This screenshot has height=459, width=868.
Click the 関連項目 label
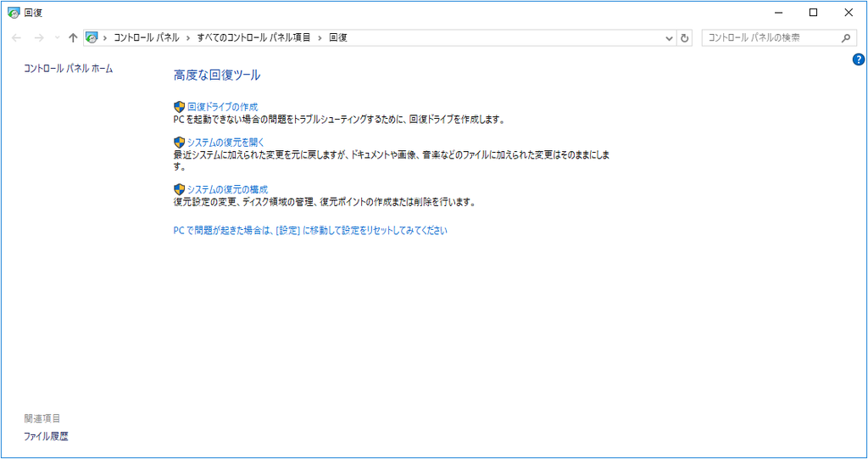click(42, 418)
